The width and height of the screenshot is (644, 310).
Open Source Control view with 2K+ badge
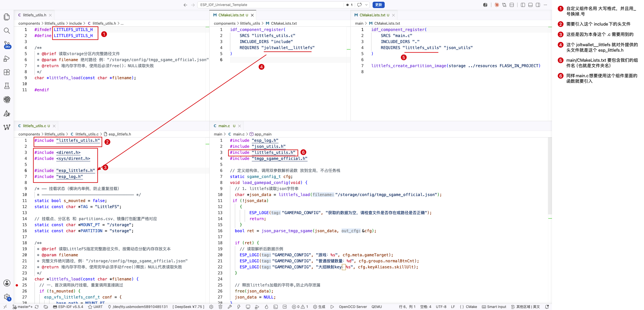(x=7, y=45)
